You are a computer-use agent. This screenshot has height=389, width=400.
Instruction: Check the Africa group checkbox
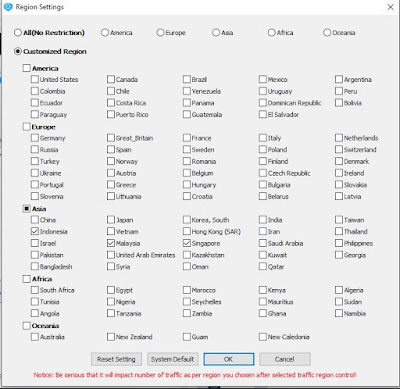[26, 279]
